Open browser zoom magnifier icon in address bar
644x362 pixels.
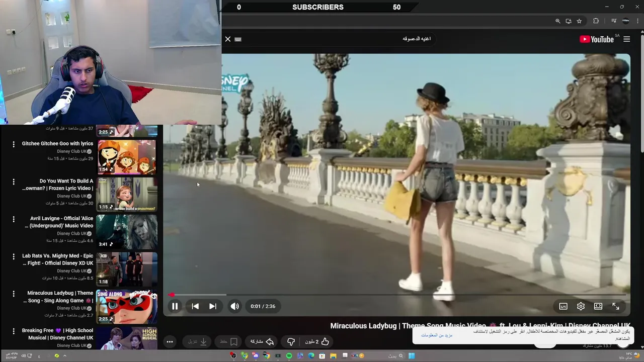pyautogui.click(x=557, y=21)
